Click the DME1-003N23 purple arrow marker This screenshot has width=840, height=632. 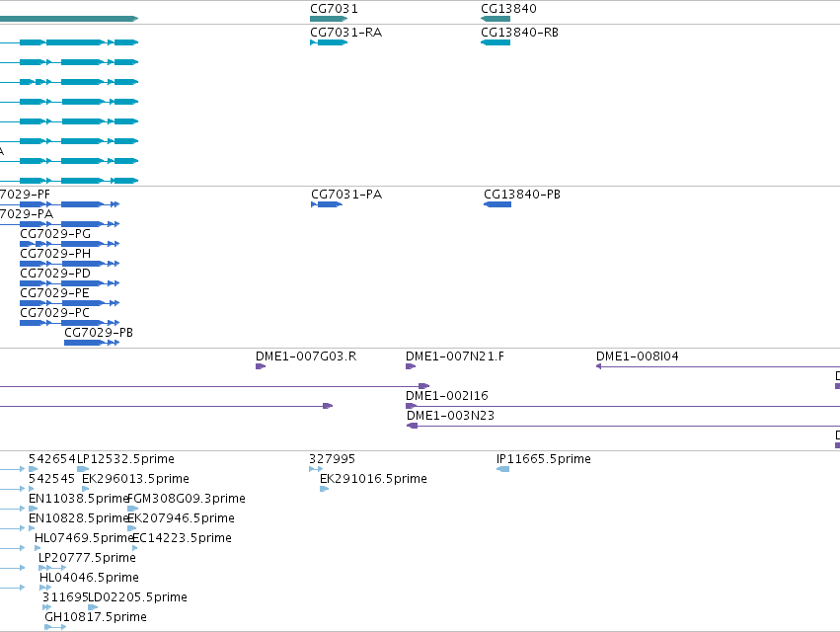(412, 426)
